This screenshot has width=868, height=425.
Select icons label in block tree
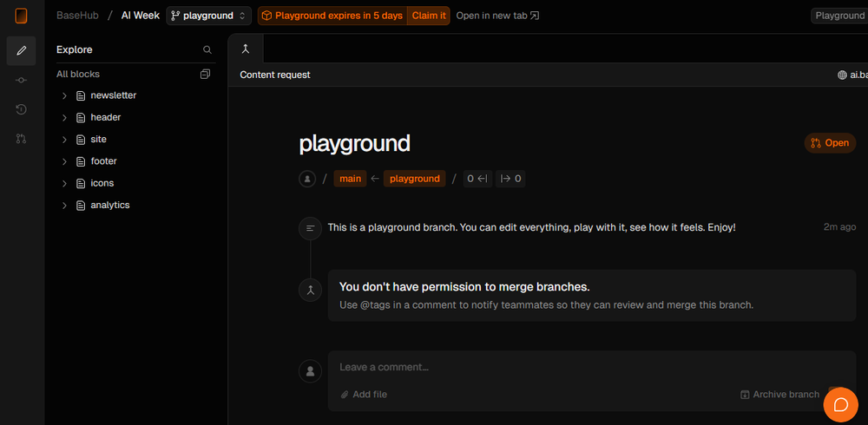coord(102,183)
